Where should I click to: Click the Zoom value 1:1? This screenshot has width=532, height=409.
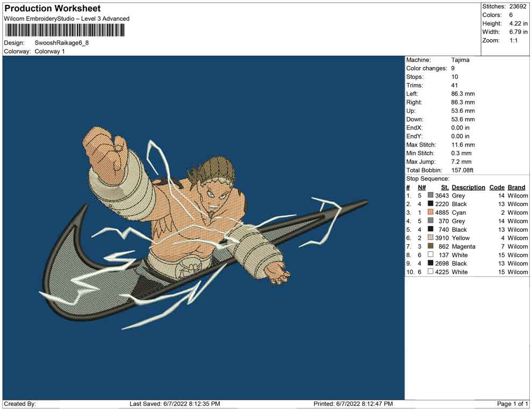(513, 40)
